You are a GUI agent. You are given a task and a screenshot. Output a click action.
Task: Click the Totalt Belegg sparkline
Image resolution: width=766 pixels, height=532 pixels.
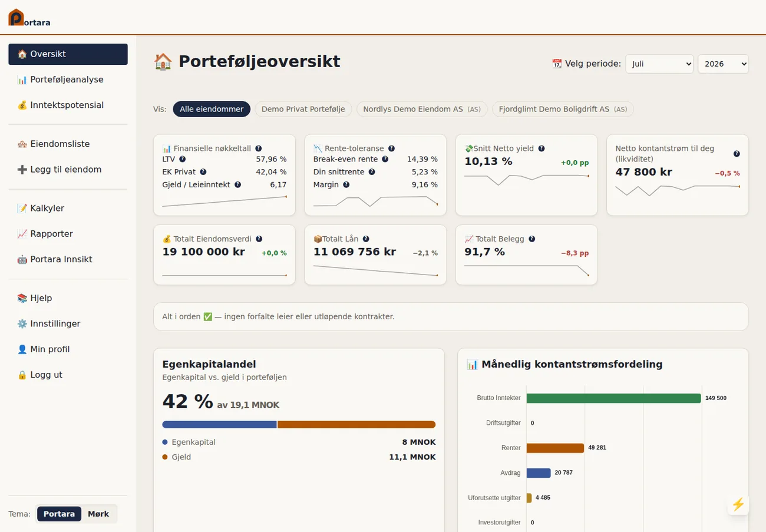point(526,270)
